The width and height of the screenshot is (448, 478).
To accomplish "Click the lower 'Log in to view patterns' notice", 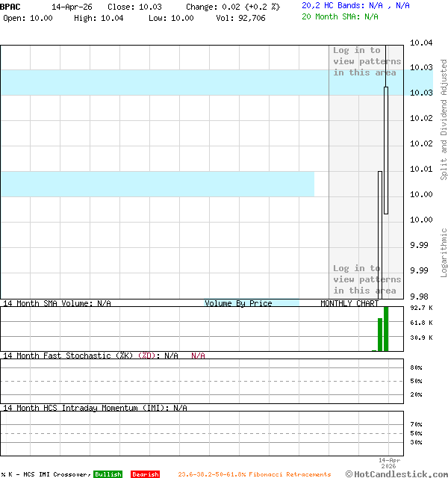I will click(x=367, y=279).
